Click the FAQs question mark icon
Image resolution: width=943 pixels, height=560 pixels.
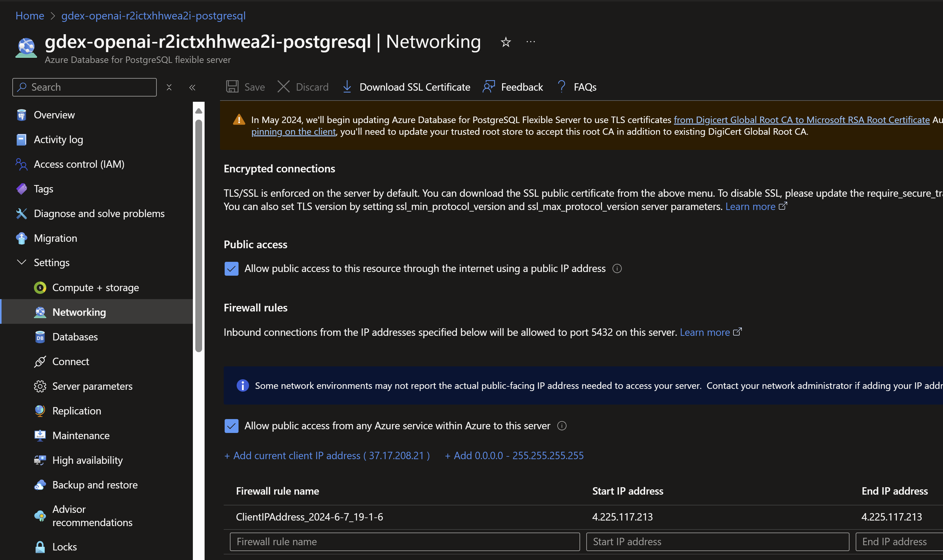point(561,87)
